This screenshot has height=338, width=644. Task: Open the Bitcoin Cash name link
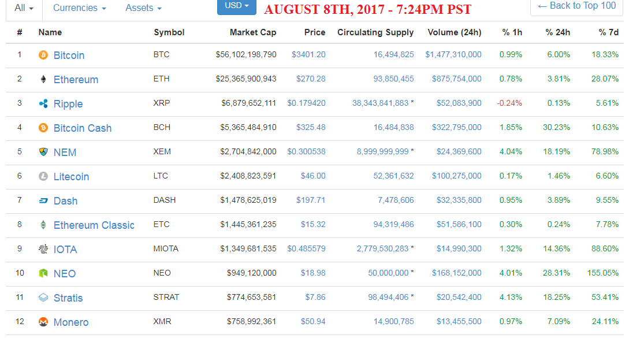[83, 128]
